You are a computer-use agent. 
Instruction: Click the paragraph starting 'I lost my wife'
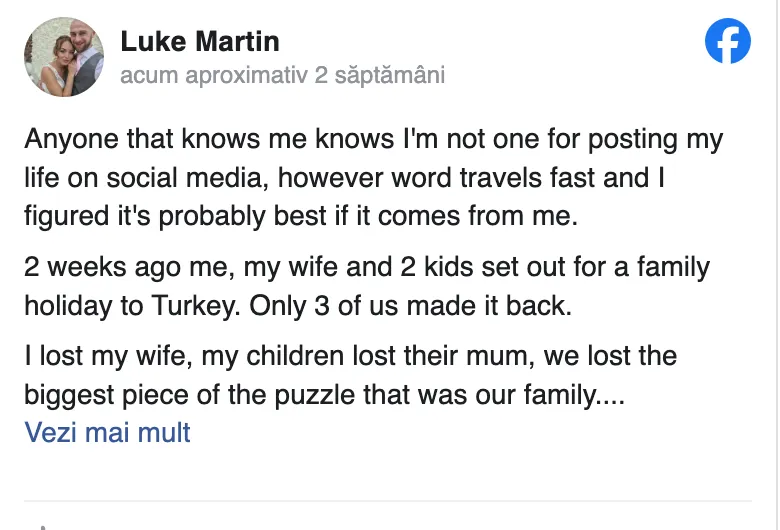pyautogui.click(x=351, y=375)
